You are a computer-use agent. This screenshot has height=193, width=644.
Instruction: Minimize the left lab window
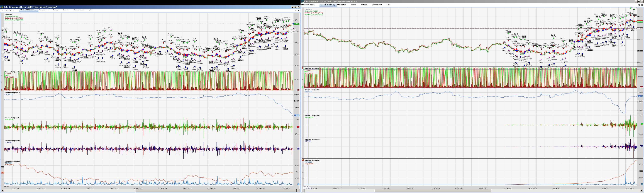(292, 7)
